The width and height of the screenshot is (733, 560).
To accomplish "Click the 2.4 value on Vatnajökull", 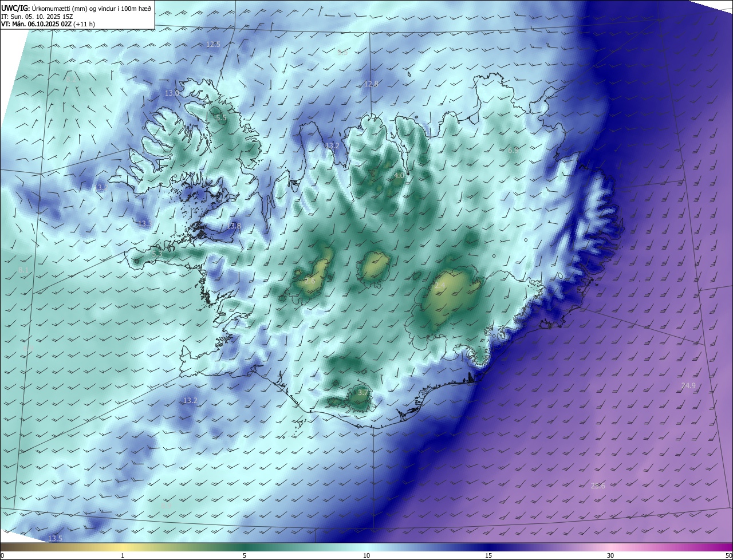I will (x=440, y=285).
